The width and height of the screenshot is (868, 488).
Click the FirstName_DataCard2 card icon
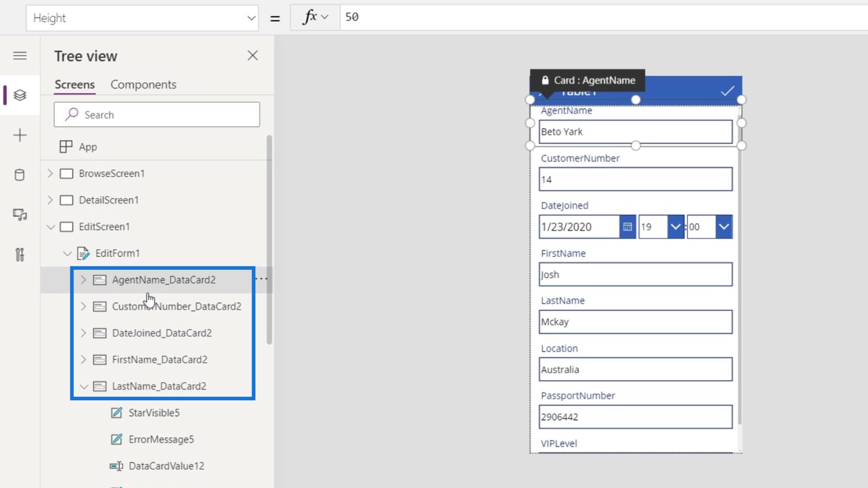[100, 360]
